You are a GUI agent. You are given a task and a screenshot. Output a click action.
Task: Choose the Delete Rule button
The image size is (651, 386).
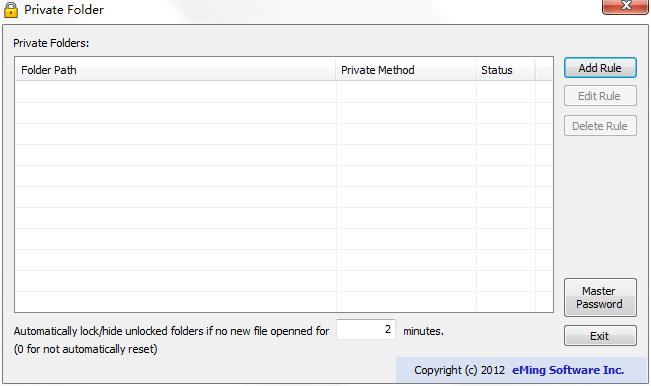pyautogui.click(x=600, y=126)
